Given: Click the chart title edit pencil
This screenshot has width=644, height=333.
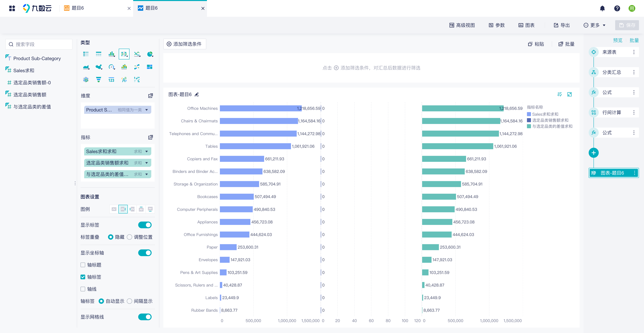Looking at the screenshot, I should 197,94.
